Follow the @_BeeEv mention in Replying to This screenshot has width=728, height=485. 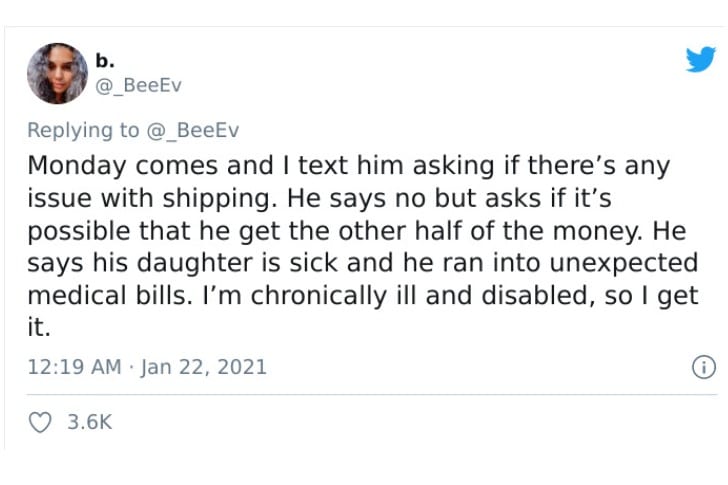click(193, 130)
